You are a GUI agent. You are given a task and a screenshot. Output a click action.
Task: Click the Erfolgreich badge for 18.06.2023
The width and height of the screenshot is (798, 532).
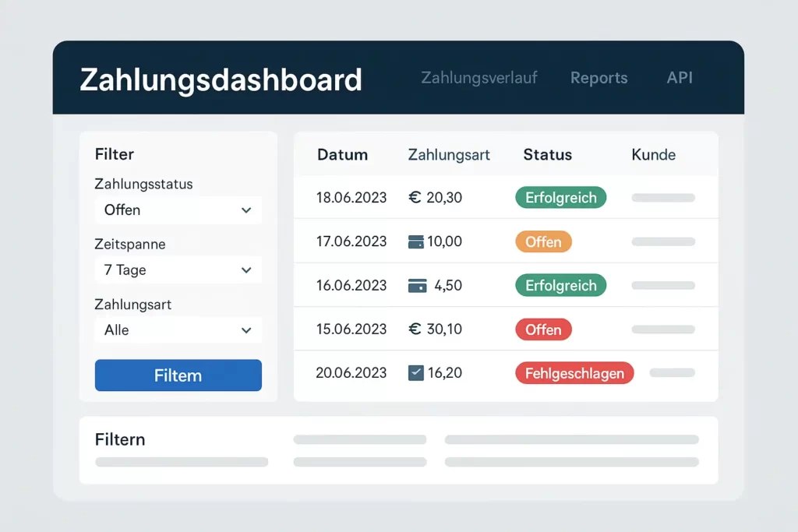561,197
